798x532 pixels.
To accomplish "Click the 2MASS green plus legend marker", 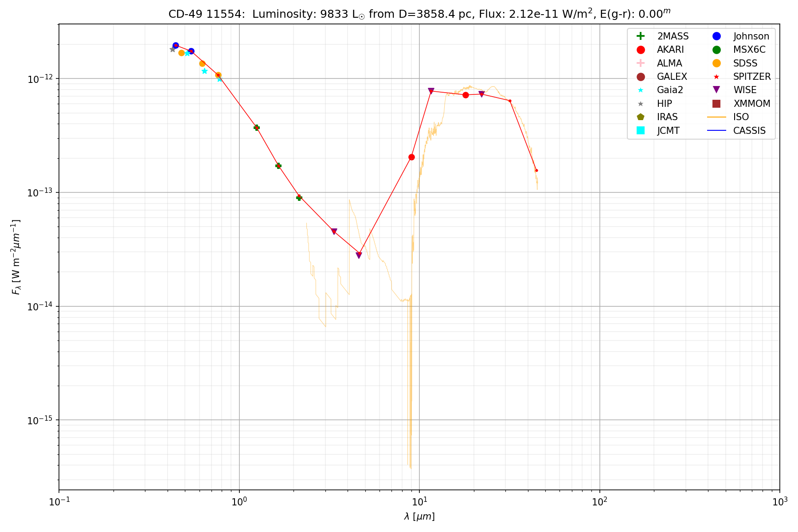I will point(640,36).
